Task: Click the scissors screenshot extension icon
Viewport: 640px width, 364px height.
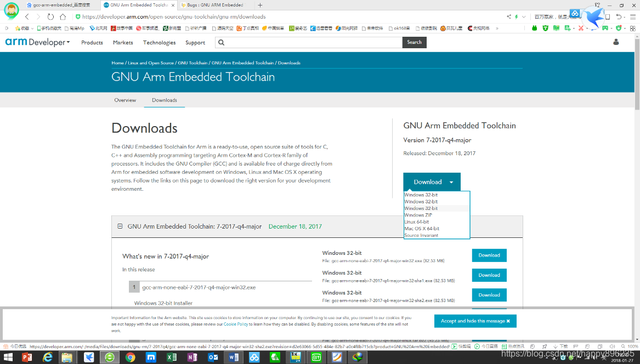Action: [x=581, y=28]
